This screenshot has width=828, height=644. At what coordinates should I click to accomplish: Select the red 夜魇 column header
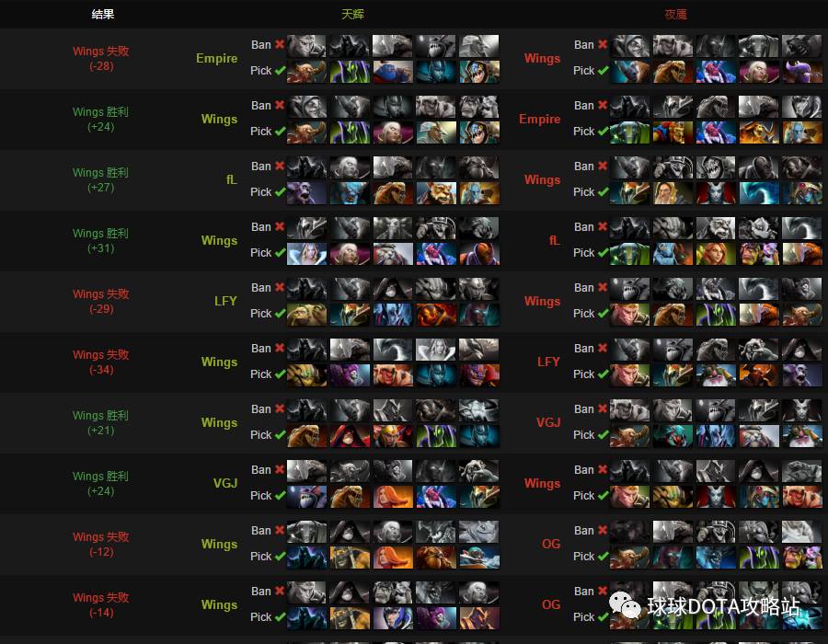tap(676, 14)
